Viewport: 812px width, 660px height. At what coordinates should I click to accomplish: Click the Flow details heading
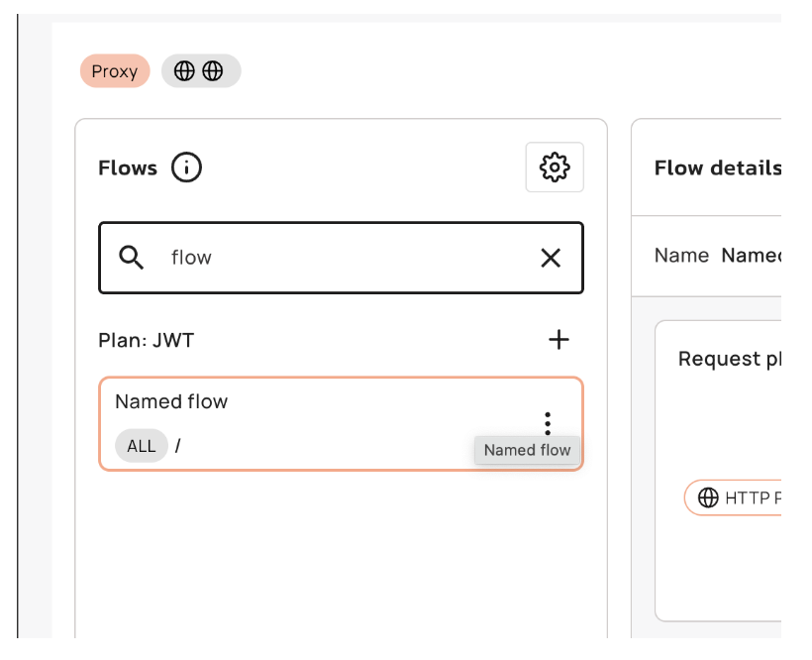(717, 167)
